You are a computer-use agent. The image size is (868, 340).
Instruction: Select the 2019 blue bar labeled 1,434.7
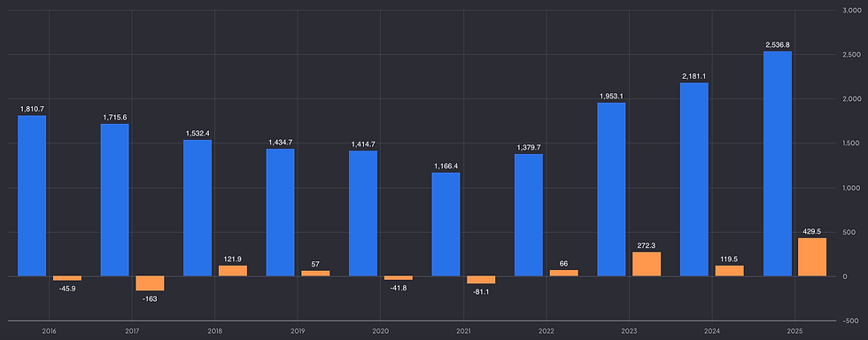click(280, 212)
